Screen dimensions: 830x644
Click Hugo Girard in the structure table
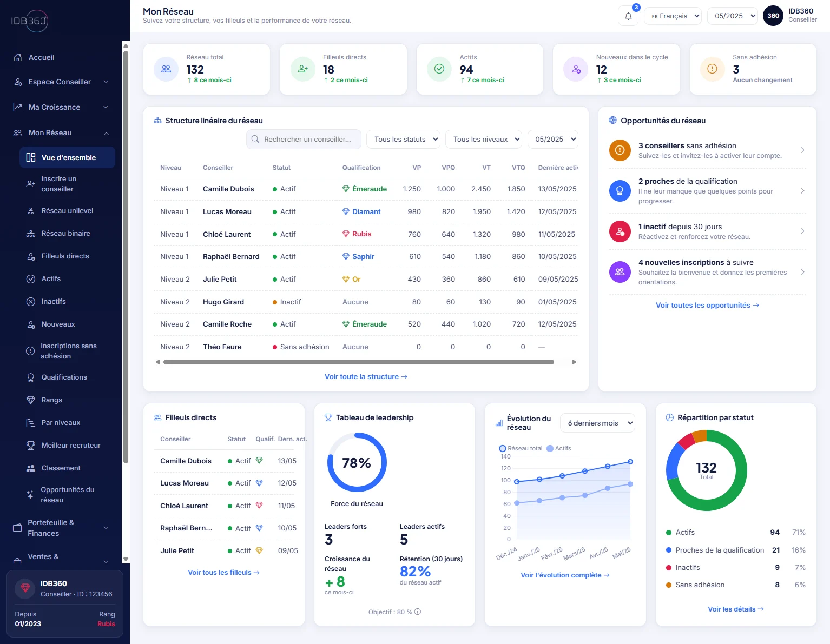pyautogui.click(x=223, y=302)
